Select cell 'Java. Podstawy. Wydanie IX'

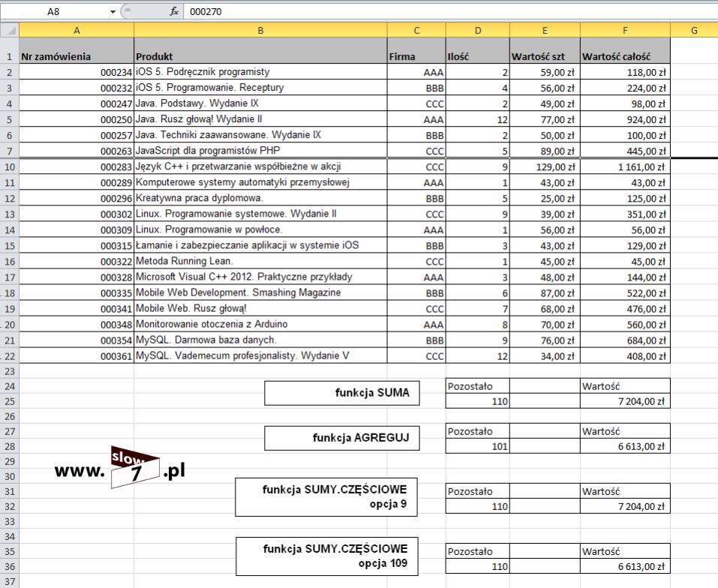[260, 103]
